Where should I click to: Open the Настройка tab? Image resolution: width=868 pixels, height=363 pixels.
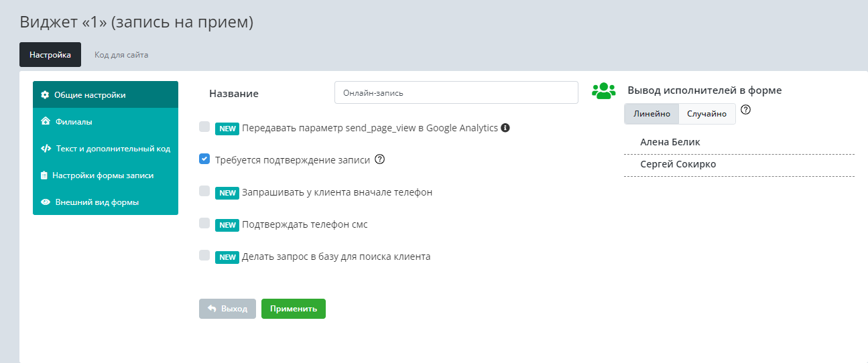tap(50, 55)
